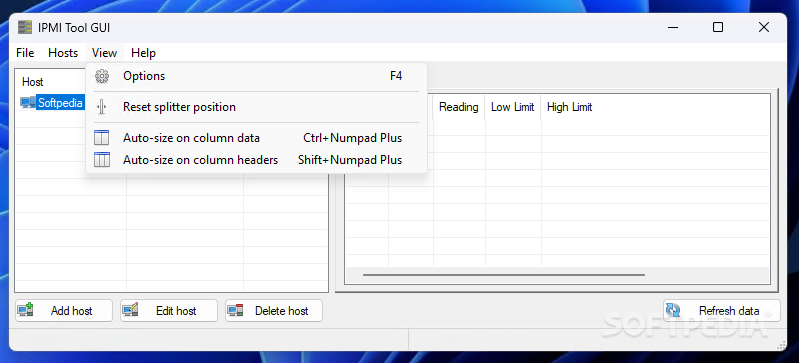Click the Options gear icon
The image size is (799, 363).
tap(102, 76)
